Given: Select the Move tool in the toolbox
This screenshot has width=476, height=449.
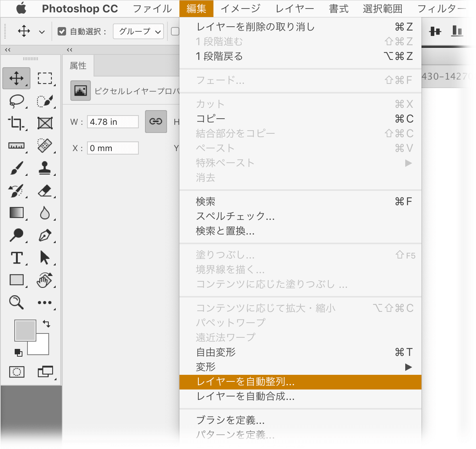Looking at the screenshot, I should point(17,78).
